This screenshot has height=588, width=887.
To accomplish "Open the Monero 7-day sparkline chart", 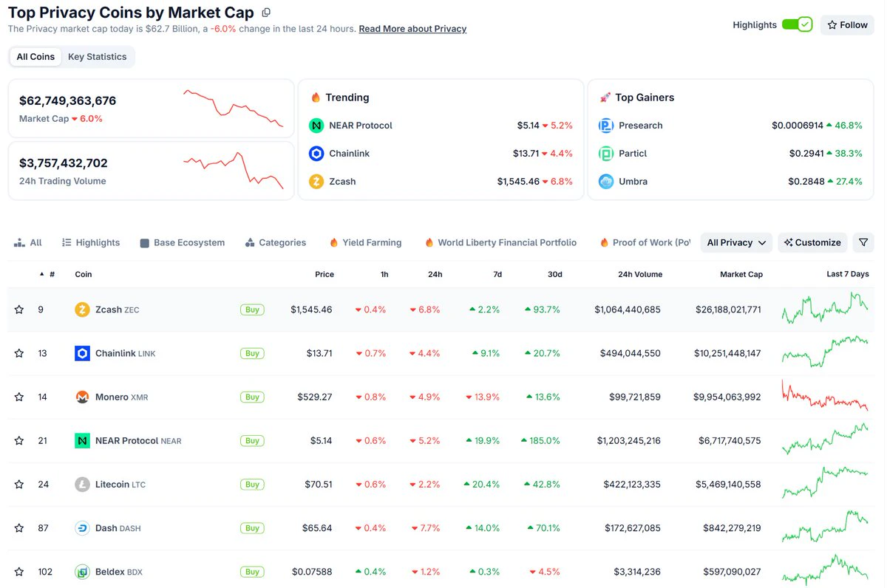I will [x=825, y=395].
